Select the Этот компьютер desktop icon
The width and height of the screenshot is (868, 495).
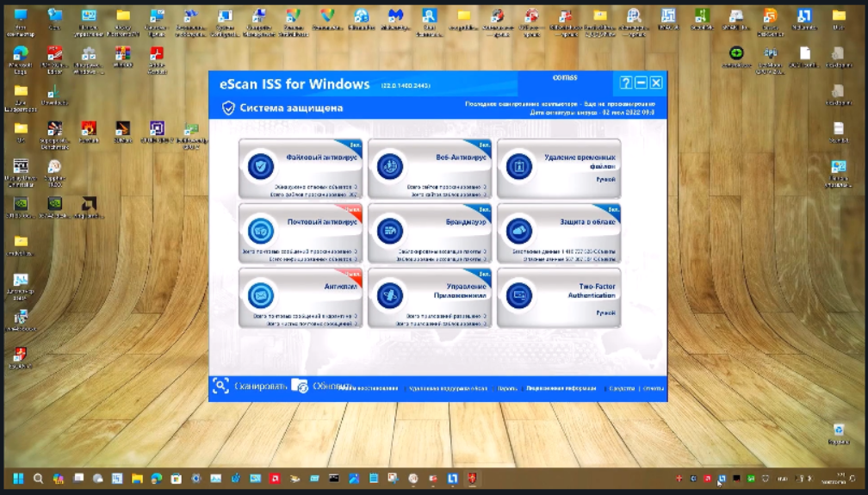21,22
